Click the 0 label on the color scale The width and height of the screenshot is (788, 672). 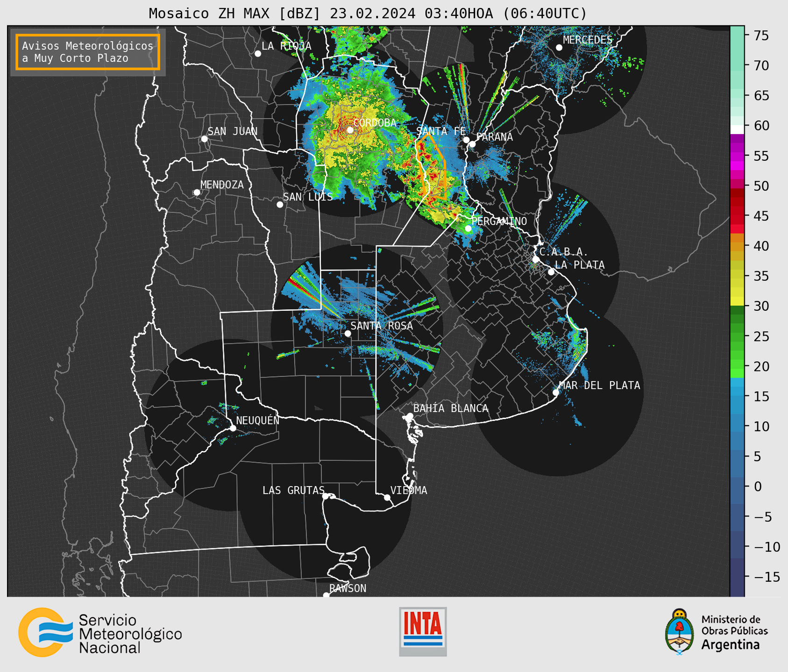[758, 486]
